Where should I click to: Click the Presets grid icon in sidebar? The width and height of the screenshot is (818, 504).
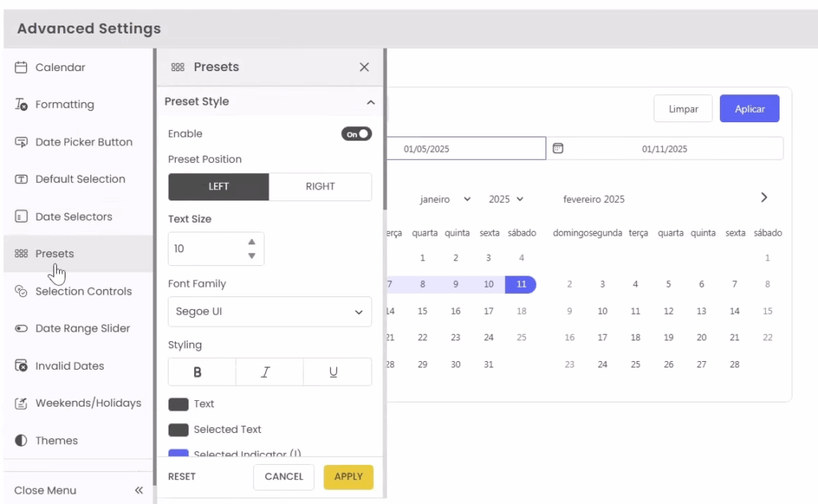click(x=21, y=253)
